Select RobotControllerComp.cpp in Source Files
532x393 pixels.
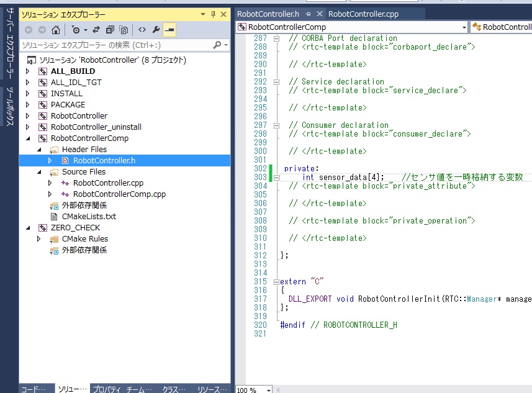point(119,194)
